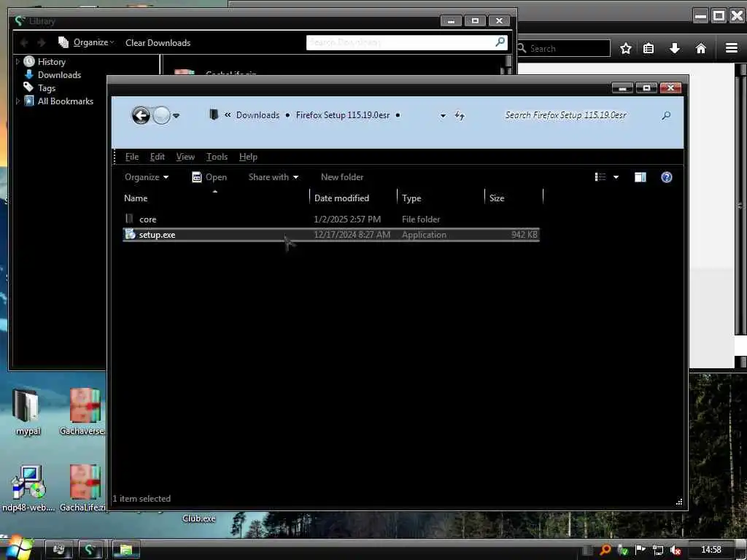747x560 pixels.
Task: Click Firefox Setup 115.19.0esr breadcrumb
Action: point(343,115)
